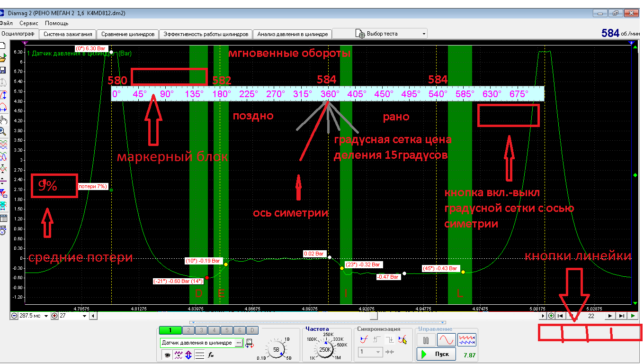Enable channel 6 button
This screenshot has width=644, height=364.
tap(240, 330)
